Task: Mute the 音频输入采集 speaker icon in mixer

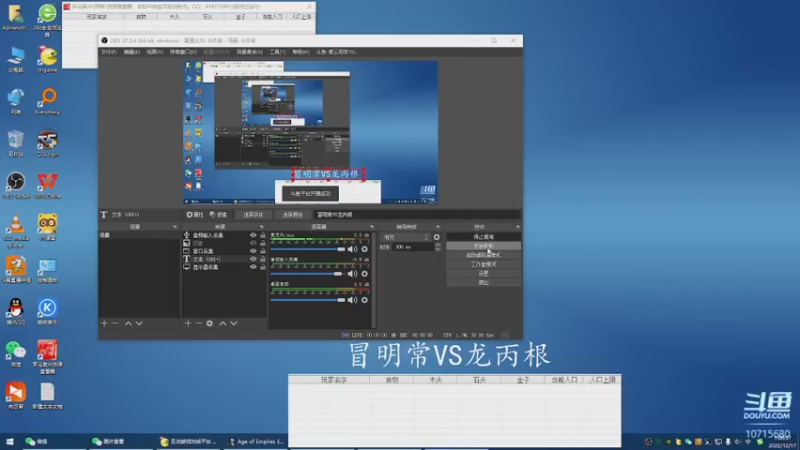Action: point(352,274)
